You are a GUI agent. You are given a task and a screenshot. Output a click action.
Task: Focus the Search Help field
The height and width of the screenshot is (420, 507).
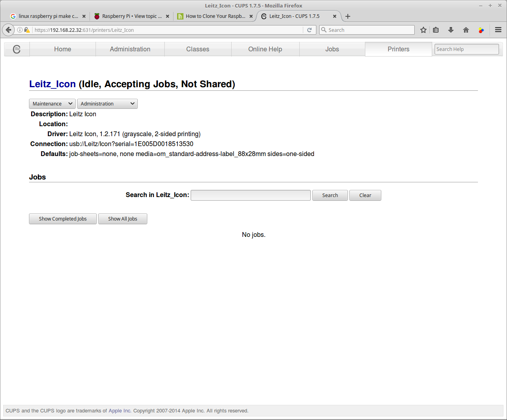tap(466, 49)
